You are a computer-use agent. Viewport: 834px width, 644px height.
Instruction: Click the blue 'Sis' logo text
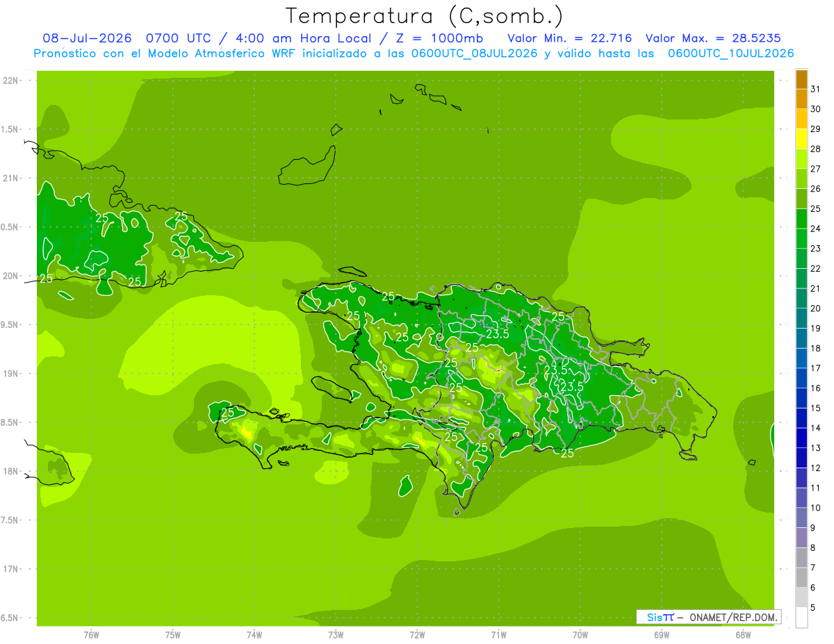pyautogui.click(x=654, y=617)
